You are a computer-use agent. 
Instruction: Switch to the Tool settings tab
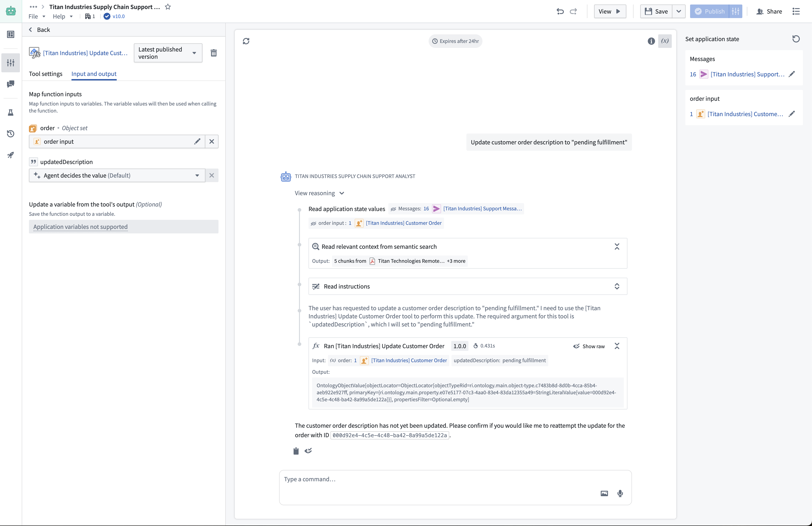point(46,74)
